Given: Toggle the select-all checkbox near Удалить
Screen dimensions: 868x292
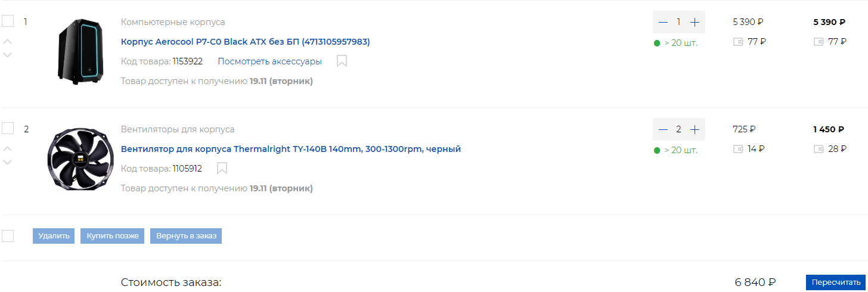Looking at the screenshot, I should (x=8, y=236).
